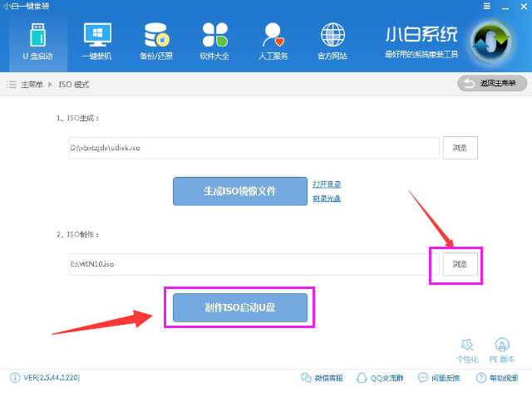Open the hamburger menu in title bar
The width and height of the screenshot is (532, 402).
[486, 6]
